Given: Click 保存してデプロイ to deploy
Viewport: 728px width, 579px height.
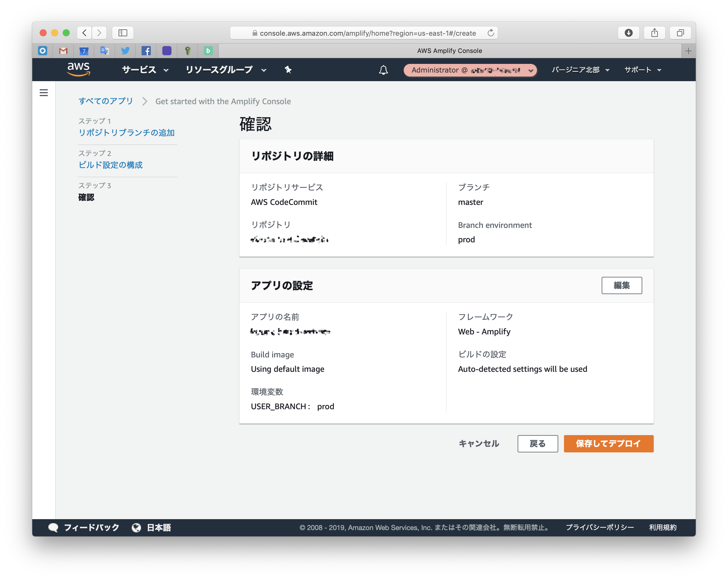Looking at the screenshot, I should click(x=608, y=444).
